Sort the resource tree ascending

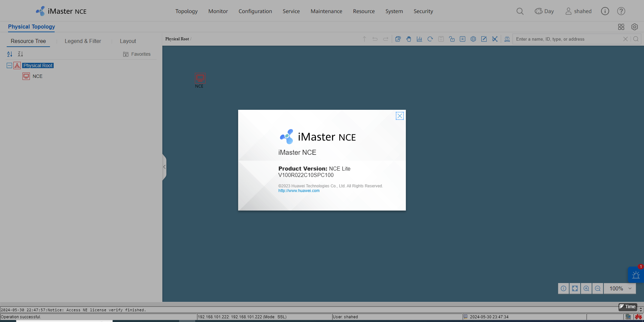point(10,54)
